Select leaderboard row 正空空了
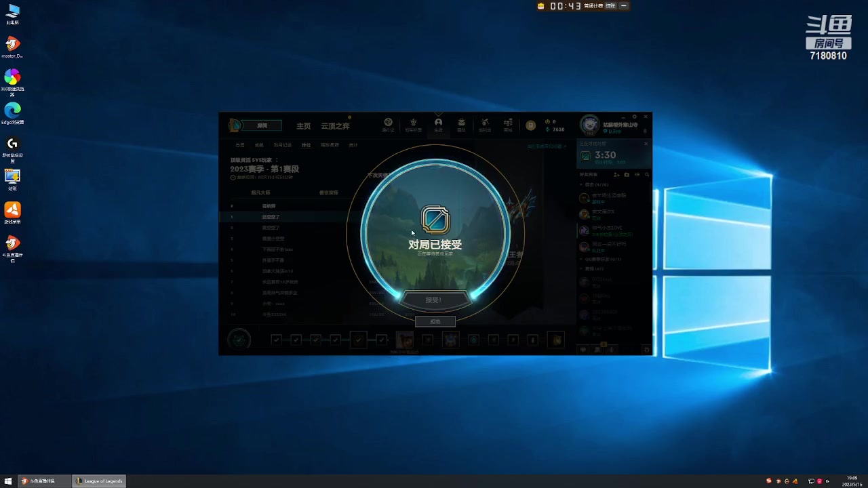Image resolution: width=868 pixels, height=488 pixels. coord(290,217)
